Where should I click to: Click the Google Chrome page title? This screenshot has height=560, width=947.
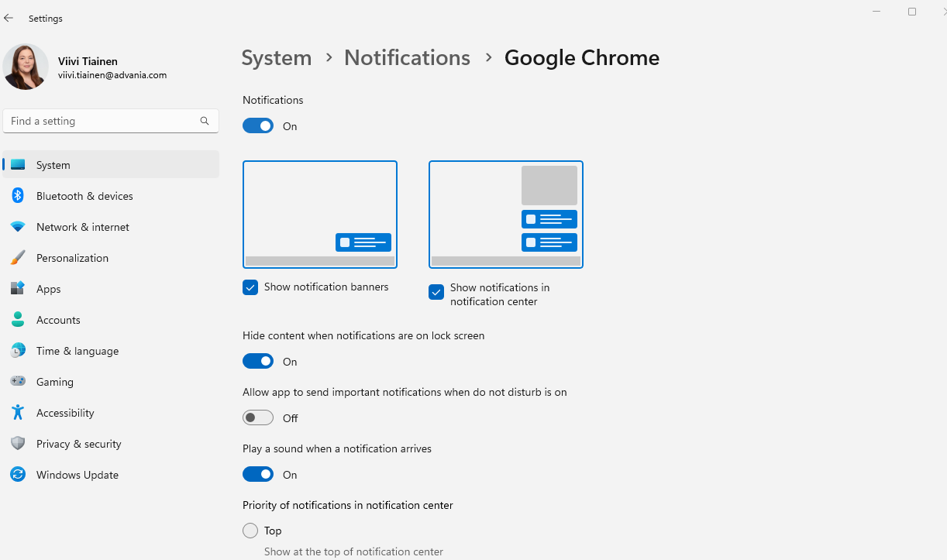pyautogui.click(x=582, y=58)
